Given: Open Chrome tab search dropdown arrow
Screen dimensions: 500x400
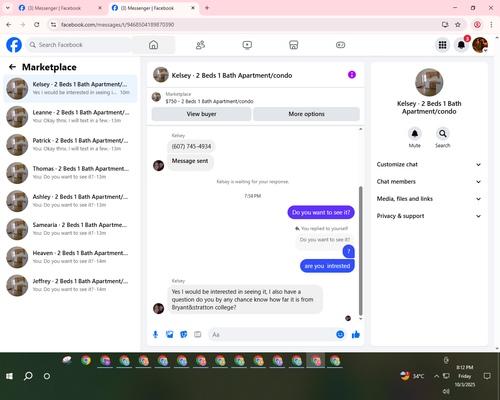Looking at the screenshot, I should (8, 8).
